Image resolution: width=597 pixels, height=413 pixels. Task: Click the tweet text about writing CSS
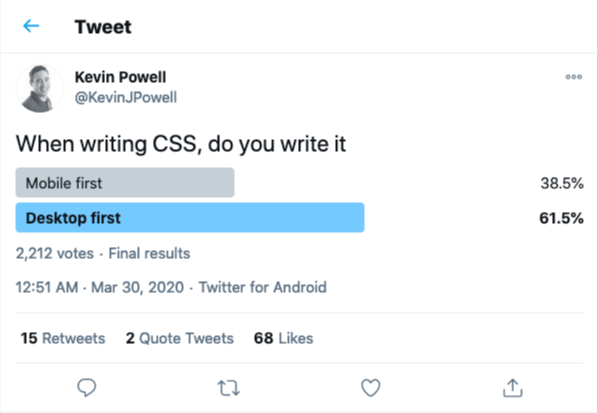click(x=181, y=144)
